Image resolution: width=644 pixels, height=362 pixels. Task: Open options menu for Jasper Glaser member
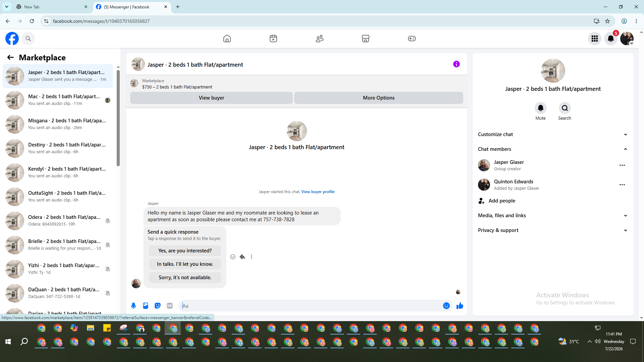pyautogui.click(x=622, y=165)
